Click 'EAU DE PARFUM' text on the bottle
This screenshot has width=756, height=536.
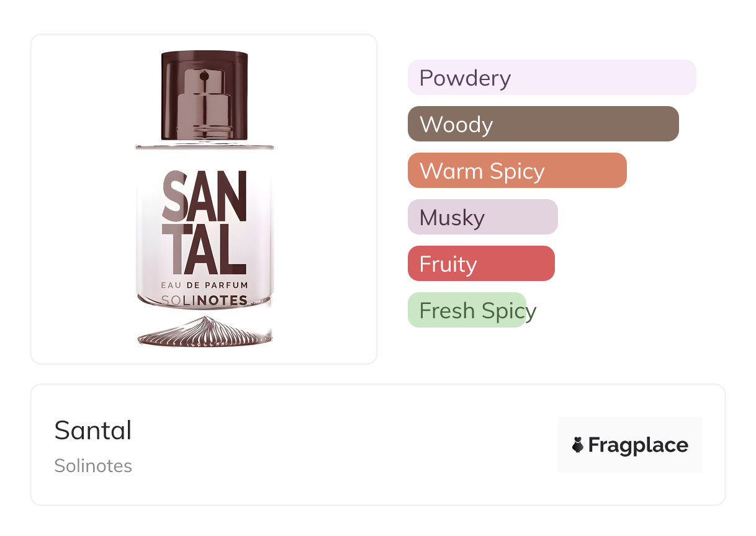[204, 285]
